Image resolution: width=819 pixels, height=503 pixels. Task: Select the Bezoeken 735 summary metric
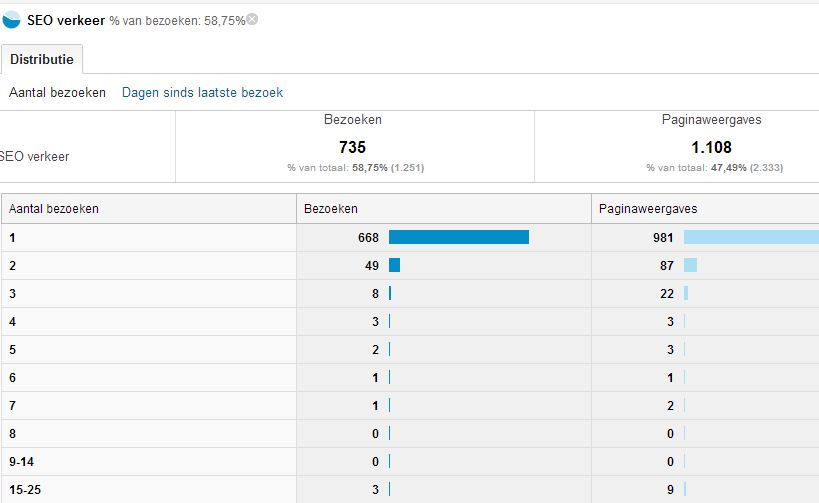click(x=352, y=146)
